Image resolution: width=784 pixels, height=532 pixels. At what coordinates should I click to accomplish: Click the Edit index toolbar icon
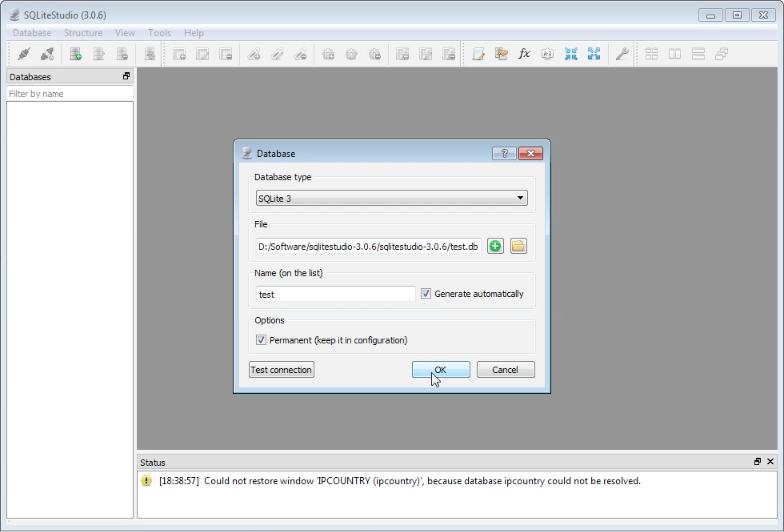pos(277,54)
